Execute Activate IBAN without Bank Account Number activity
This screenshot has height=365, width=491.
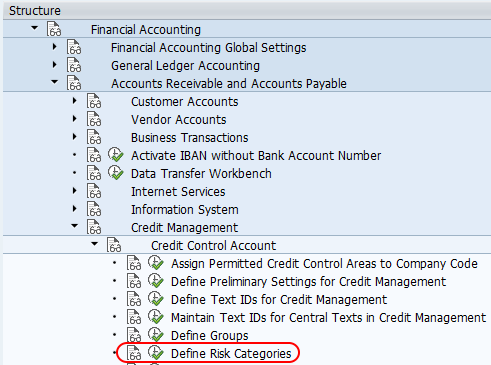(x=115, y=155)
